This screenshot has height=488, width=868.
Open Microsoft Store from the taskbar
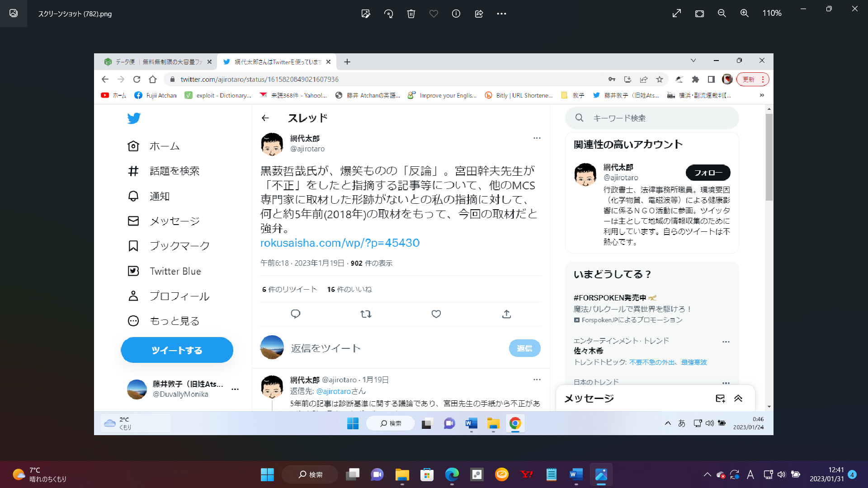click(x=427, y=474)
